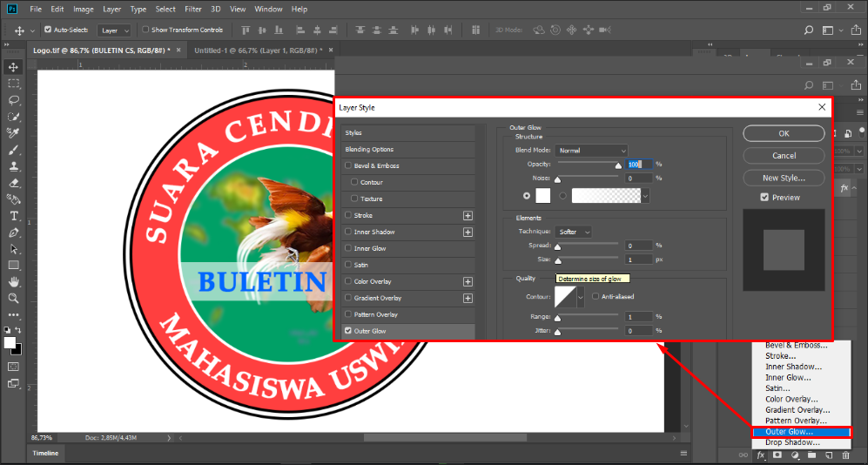
Task: Toggle the Auto-Select checkbox
Action: [x=48, y=30]
